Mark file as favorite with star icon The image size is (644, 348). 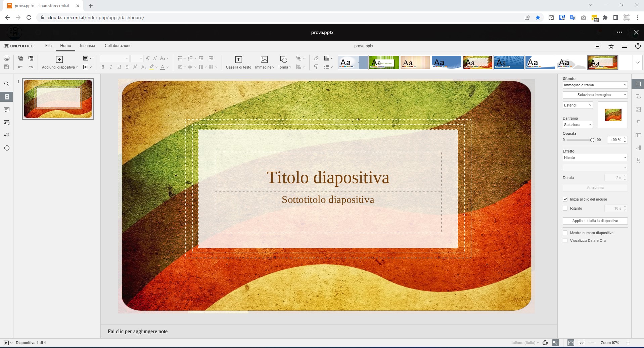click(x=611, y=46)
